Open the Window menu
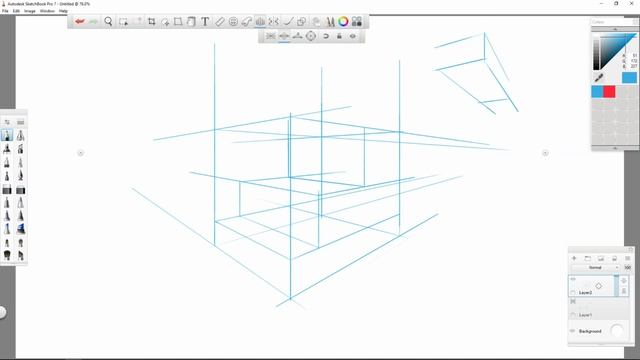The height and width of the screenshot is (360, 640). coord(47,11)
